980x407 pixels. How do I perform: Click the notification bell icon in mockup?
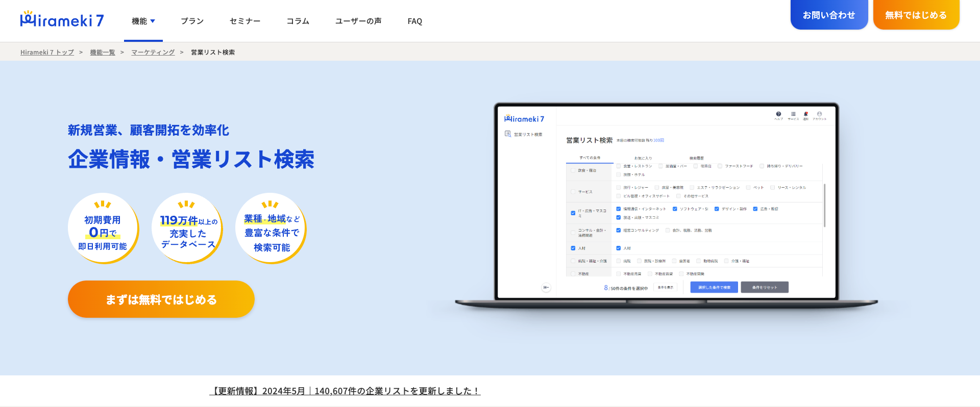pyautogui.click(x=806, y=114)
